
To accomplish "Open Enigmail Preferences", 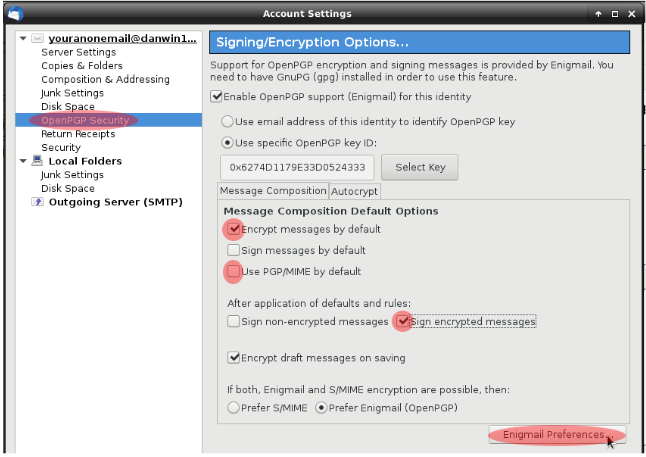I will [556, 434].
